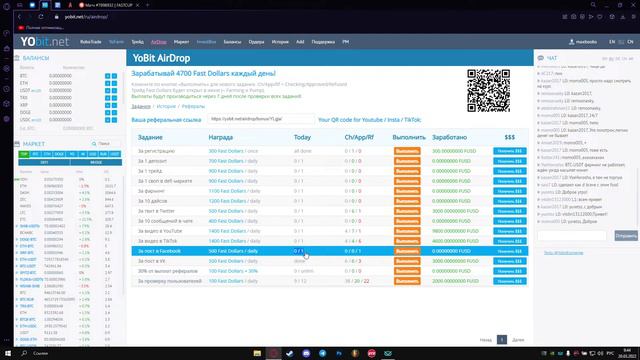Switch site language to EN

pyautogui.click(x=612, y=42)
